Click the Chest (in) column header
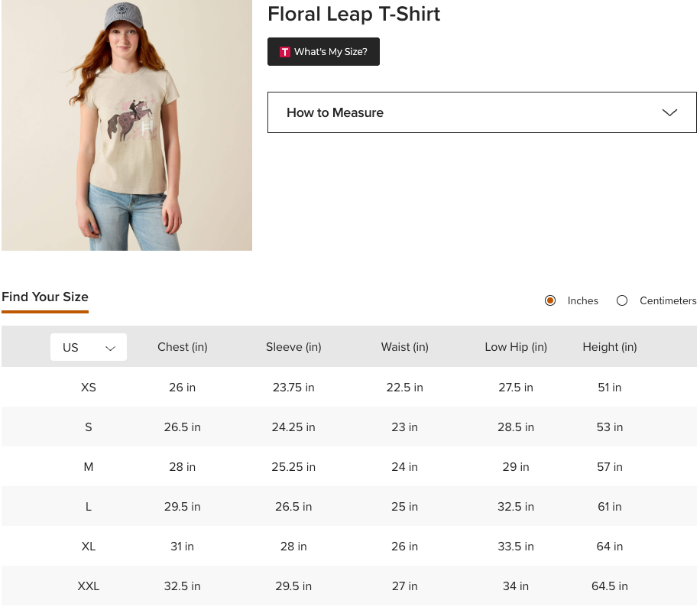The height and width of the screenshot is (610, 700). [183, 347]
